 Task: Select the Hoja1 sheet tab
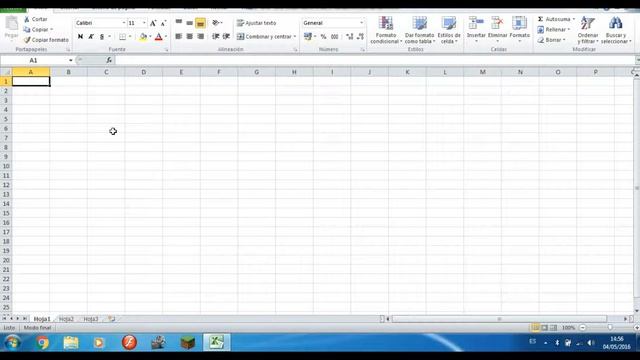coord(42,319)
